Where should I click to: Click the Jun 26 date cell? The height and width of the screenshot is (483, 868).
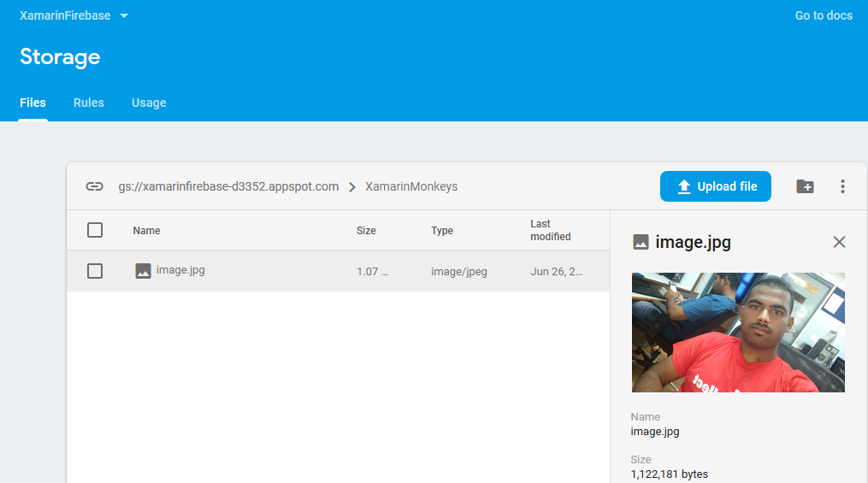pos(557,272)
